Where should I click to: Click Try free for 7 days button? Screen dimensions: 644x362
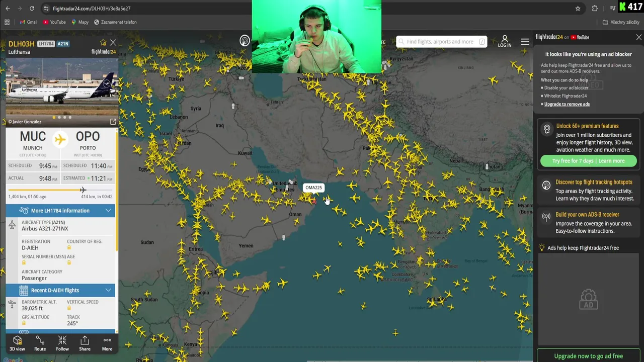pos(588,161)
